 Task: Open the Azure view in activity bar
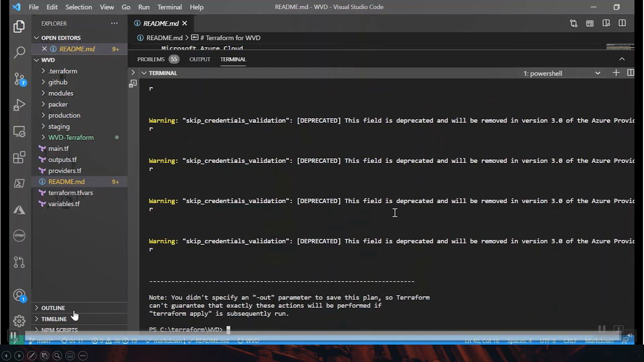[x=19, y=210]
